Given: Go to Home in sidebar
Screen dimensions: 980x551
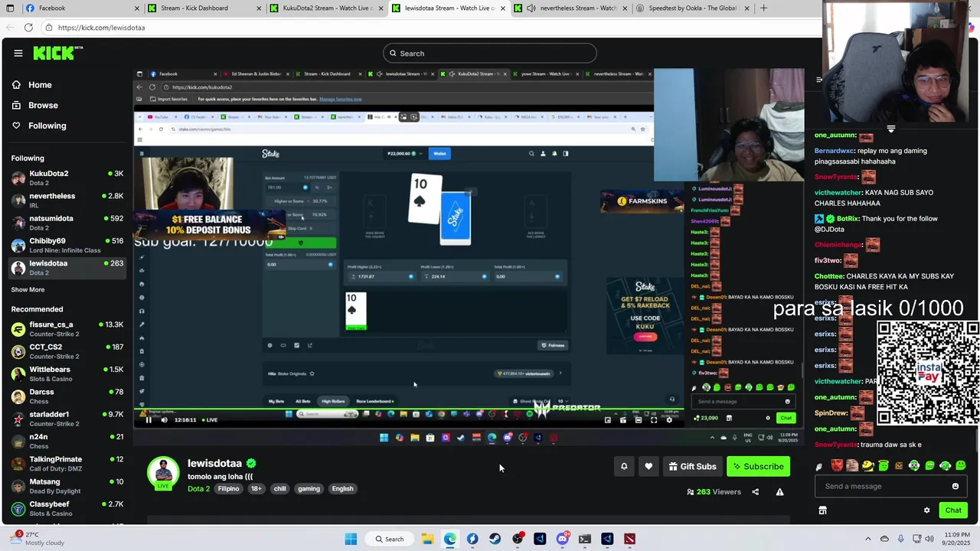Looking at the screenshot, I should click(40, 85).
